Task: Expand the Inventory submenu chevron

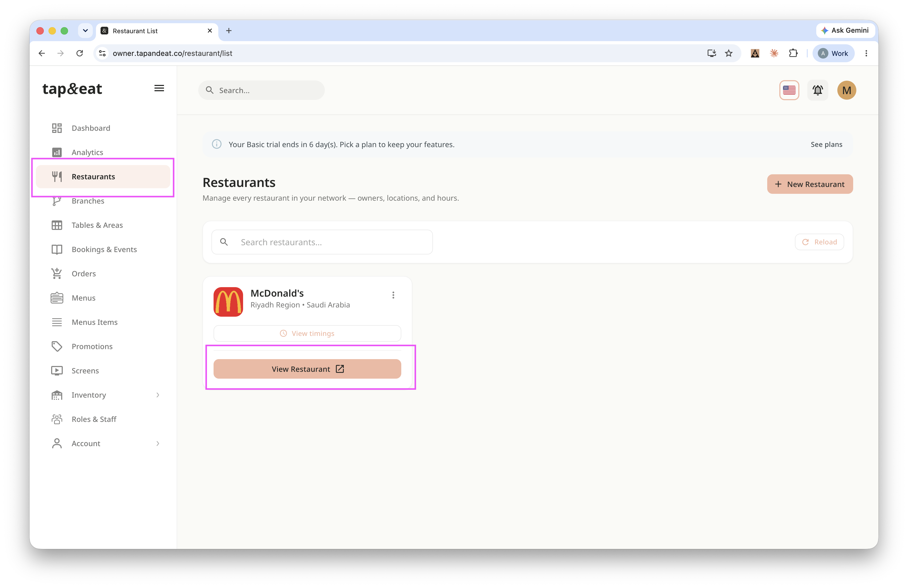Action: (158, 395)
